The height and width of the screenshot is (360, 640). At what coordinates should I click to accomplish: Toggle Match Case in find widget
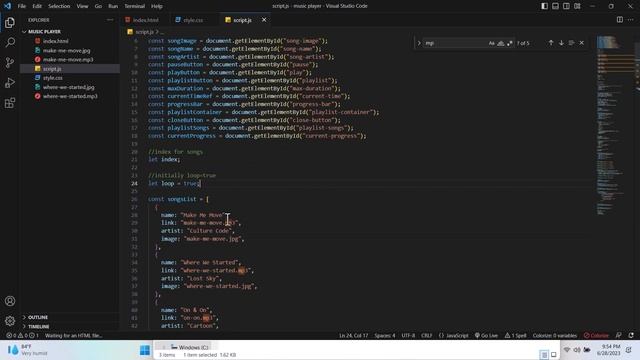click(x=491, y=43)
